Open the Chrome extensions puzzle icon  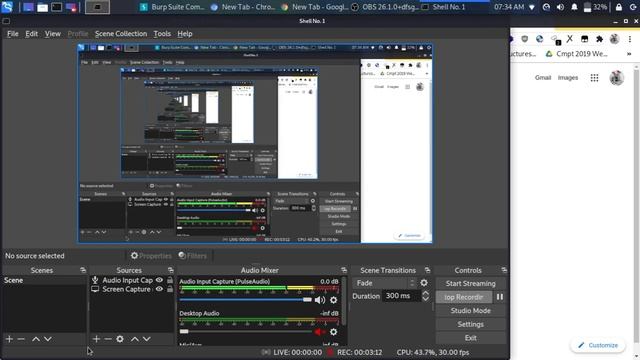click(x=599, y=39)
